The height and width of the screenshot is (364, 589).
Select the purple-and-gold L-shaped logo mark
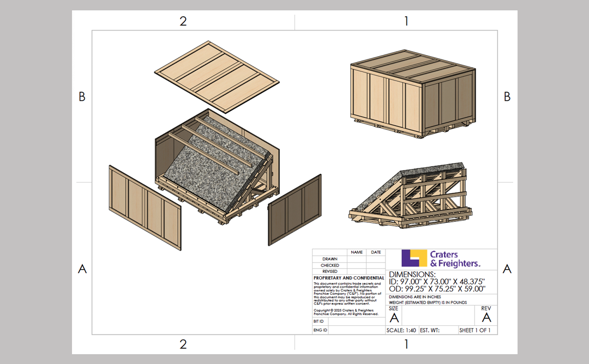tap(413, 257)
